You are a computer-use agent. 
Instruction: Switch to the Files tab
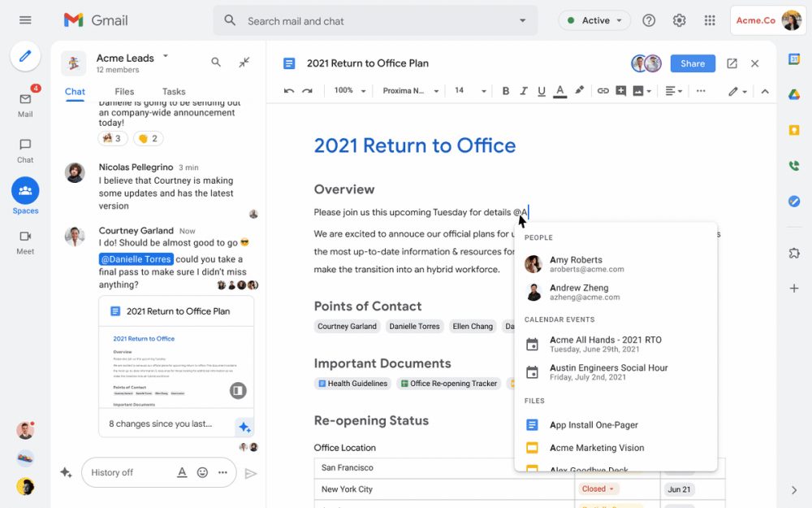(123, 91)
